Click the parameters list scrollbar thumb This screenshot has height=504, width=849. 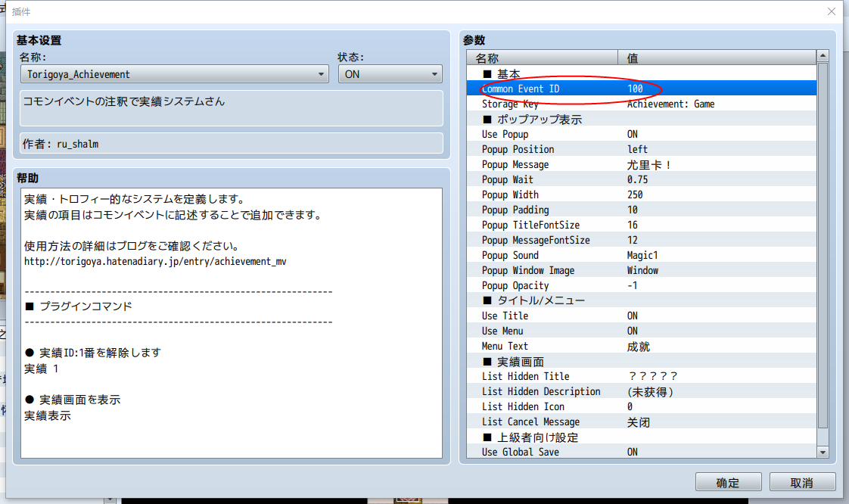[x=823, y=245]
